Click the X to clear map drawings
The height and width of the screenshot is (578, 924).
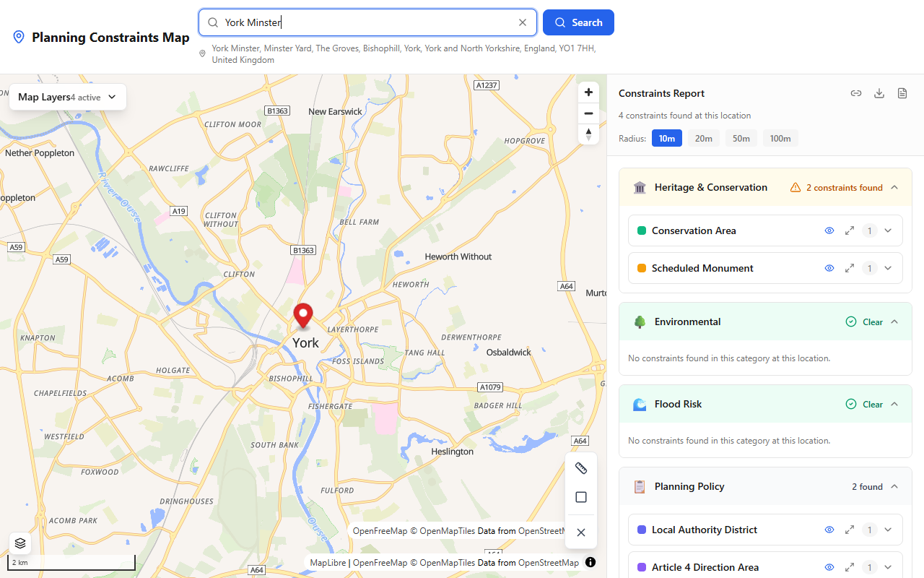coord(580,532)
